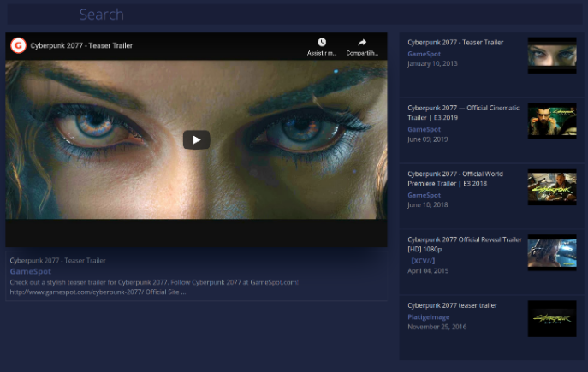The image size is (588, 372).
Task: Visit the [XCV//] channel link
Action: click(x=423, y=260)
